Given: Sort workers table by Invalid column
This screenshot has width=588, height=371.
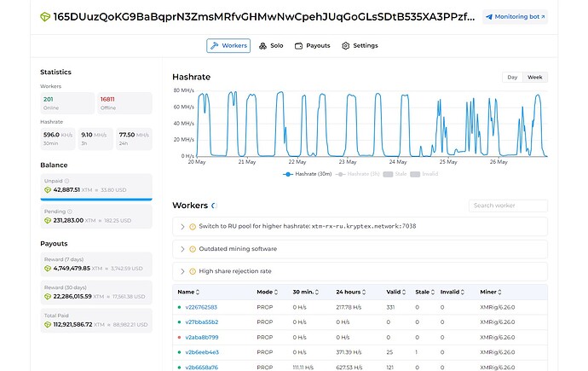Looking at the screenshot, I should (x=453, y=293).
